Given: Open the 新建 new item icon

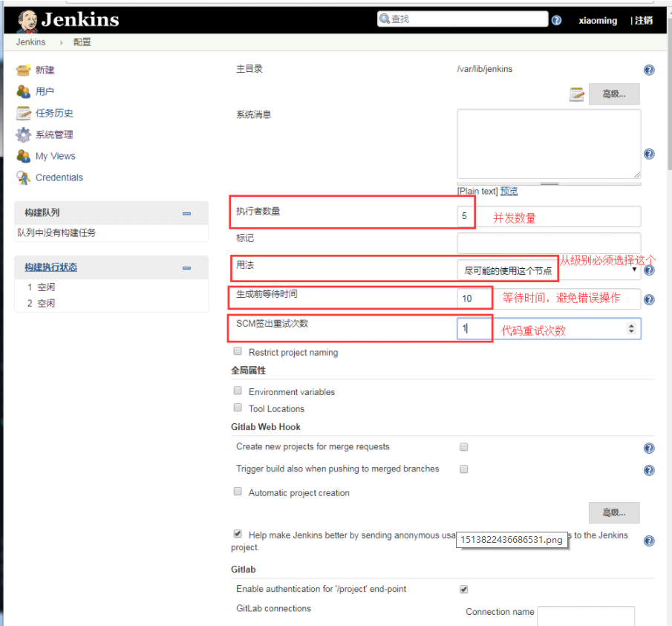Looking at the screenshot, I should (23, 70).
